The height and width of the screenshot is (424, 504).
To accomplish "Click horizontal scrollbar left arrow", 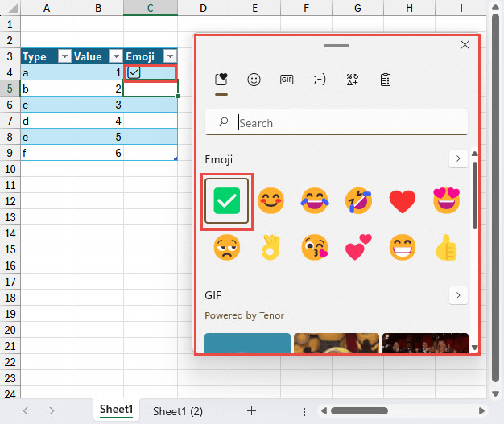I will [x=324, y=411].
